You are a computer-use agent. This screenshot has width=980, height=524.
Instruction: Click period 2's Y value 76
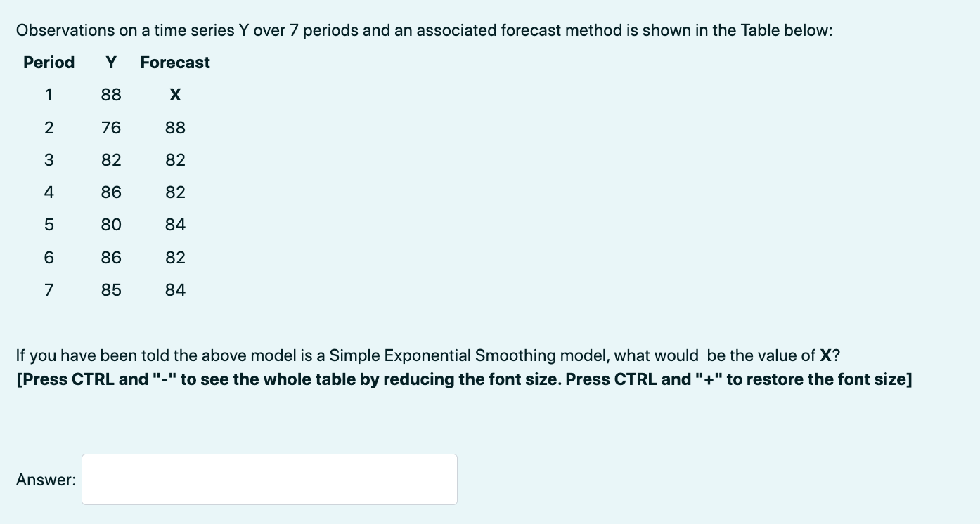(110, 127)
